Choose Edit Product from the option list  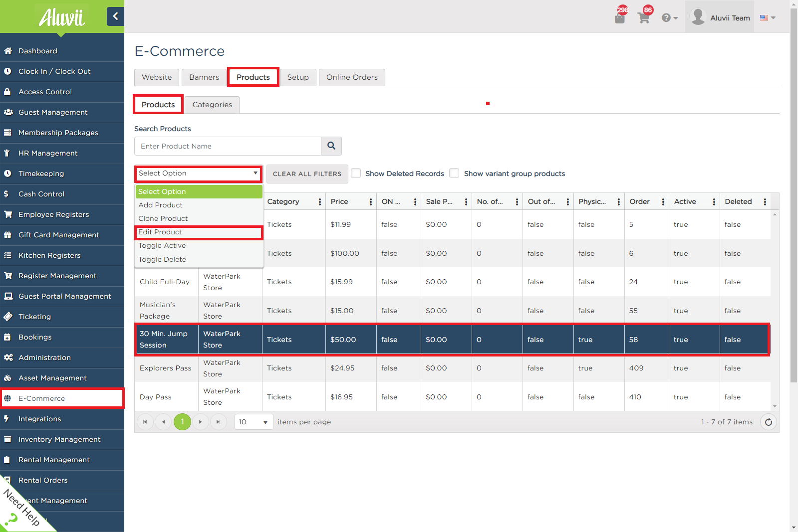(199, 232)
